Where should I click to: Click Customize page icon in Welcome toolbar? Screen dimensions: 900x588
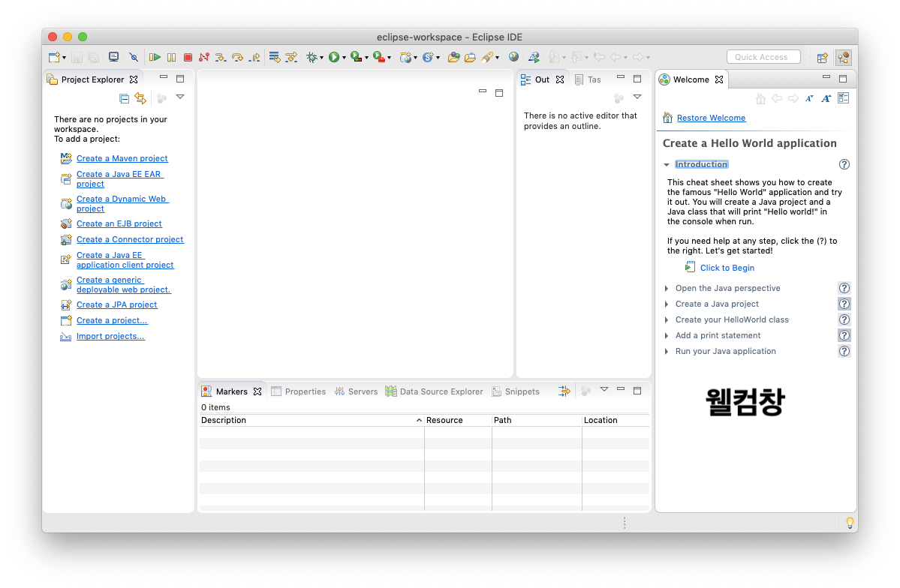tap(843, 99)
